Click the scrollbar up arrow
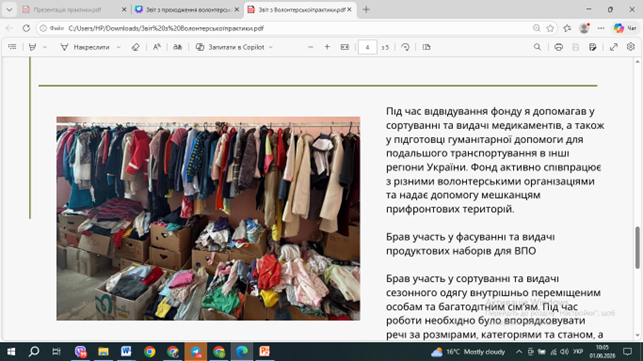Image resolution: width=643 pixels, height=361 pixels. pyautogui.click(x=638, y=62)
